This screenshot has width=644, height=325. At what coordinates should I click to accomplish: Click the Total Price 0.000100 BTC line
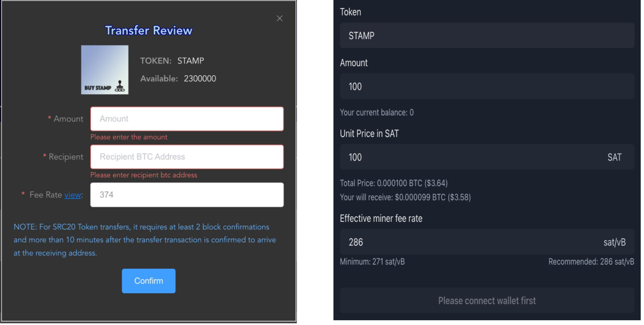[394, 183]
